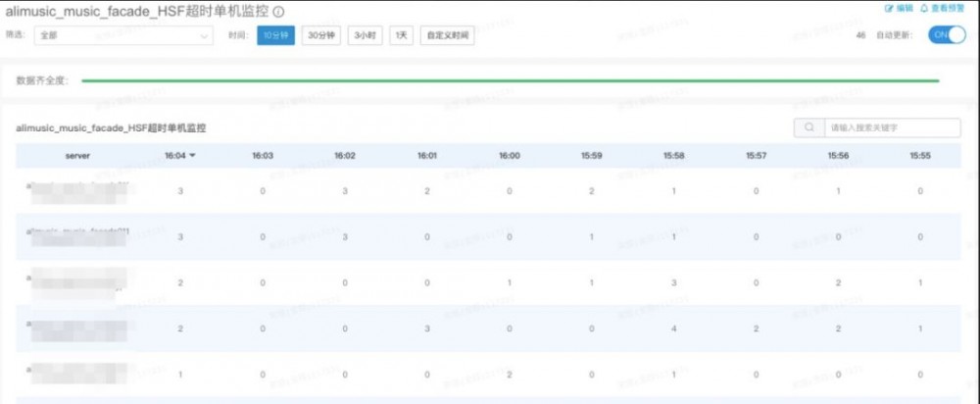Click the value 4 in the 15:58 column
This screenshot has width=980, height=404.
(x=674, y=328)
